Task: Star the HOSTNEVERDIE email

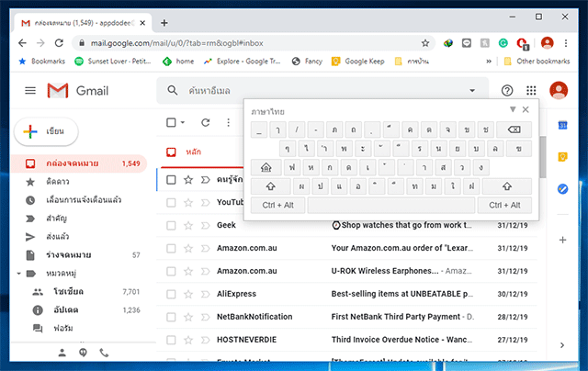Action: 188,340
